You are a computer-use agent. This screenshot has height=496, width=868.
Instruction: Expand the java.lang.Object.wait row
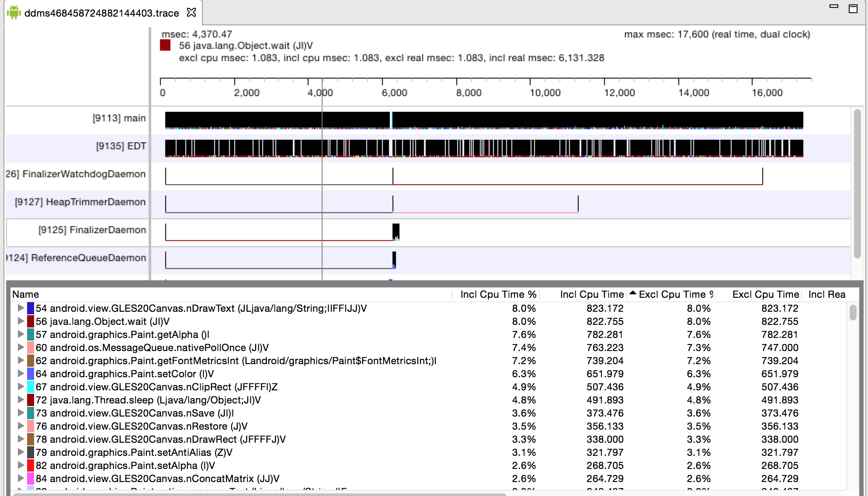click(x=20, y=321)
